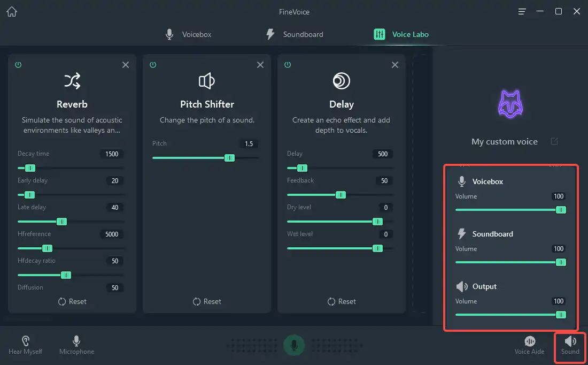Click the Hfdecay ratio value field
This screenshot has width=588, height=365.
tap(115, 261)
